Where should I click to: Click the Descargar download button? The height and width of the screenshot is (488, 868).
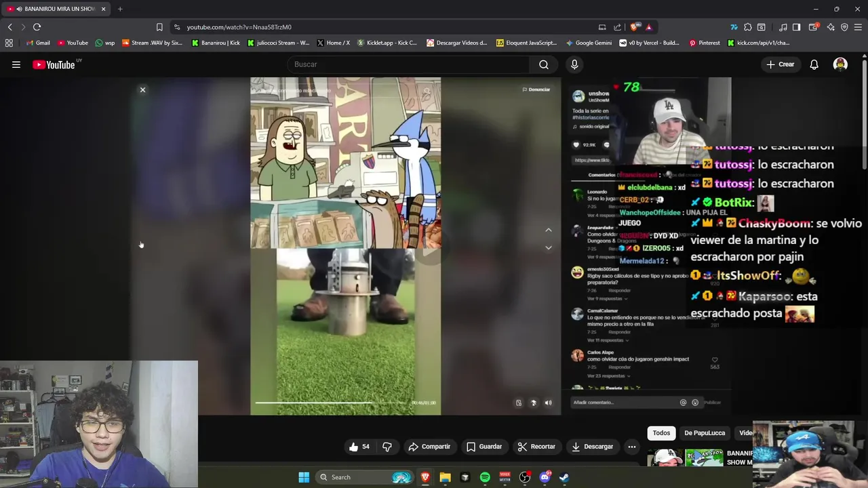(x=592, y=447)
